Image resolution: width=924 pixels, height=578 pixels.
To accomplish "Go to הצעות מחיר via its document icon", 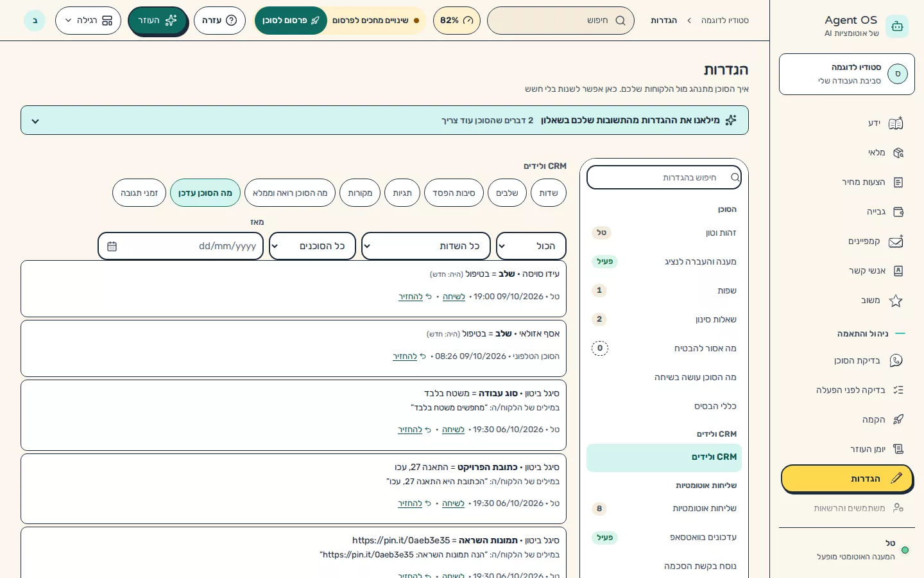I will [x=898, y=182].
